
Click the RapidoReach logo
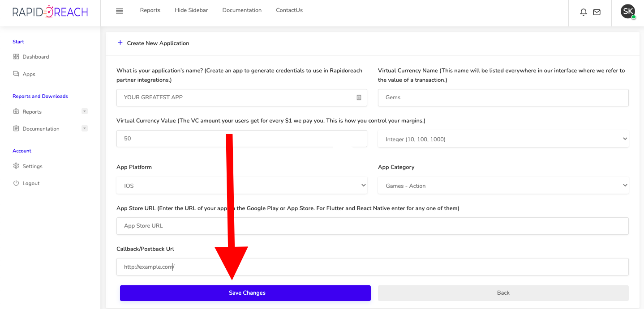pyautogui.click(x=50, y=12)
